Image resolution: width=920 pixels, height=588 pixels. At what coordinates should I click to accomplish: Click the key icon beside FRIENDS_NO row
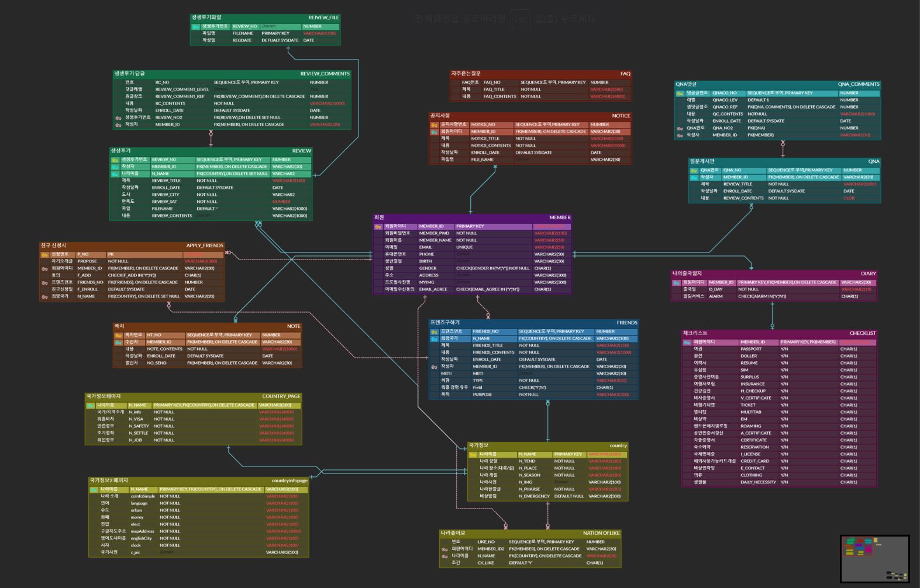[434, 332]
